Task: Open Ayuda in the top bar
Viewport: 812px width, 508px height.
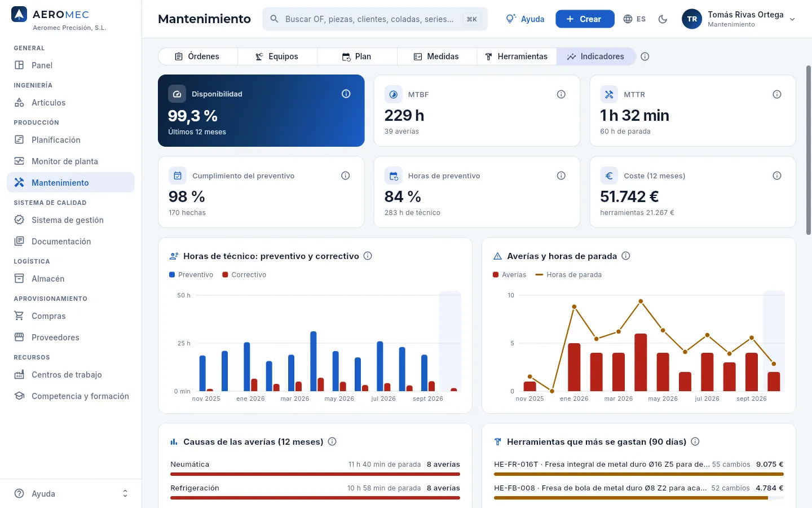Action: tap(525, 19)
